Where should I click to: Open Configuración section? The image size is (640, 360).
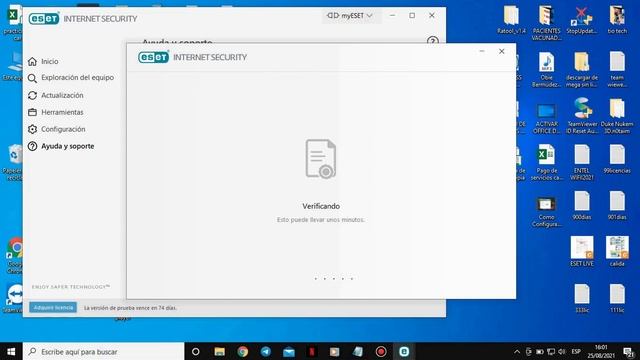pyautogui.click(x=63, y=129)
